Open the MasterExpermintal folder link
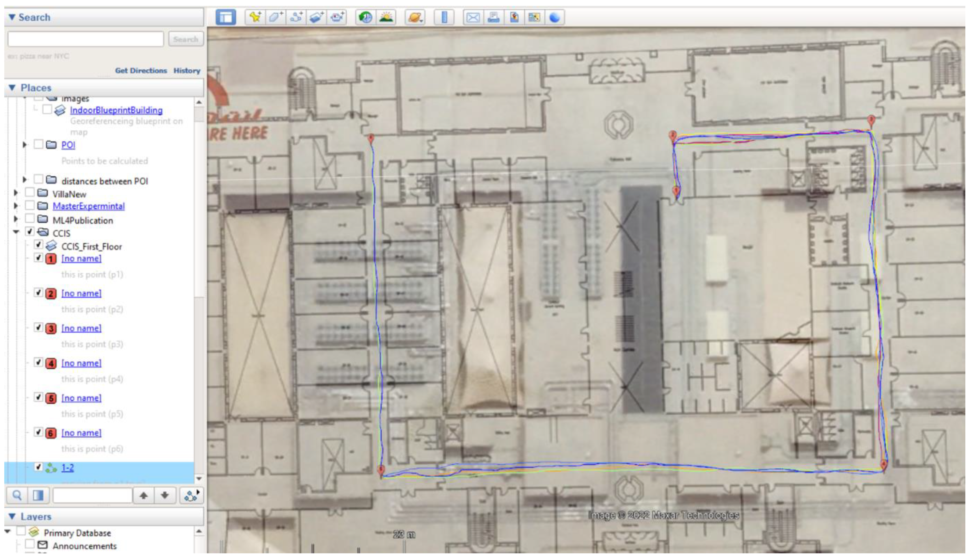Image resolution: width=973 pixels, height=560 pixels. (89, 206)
